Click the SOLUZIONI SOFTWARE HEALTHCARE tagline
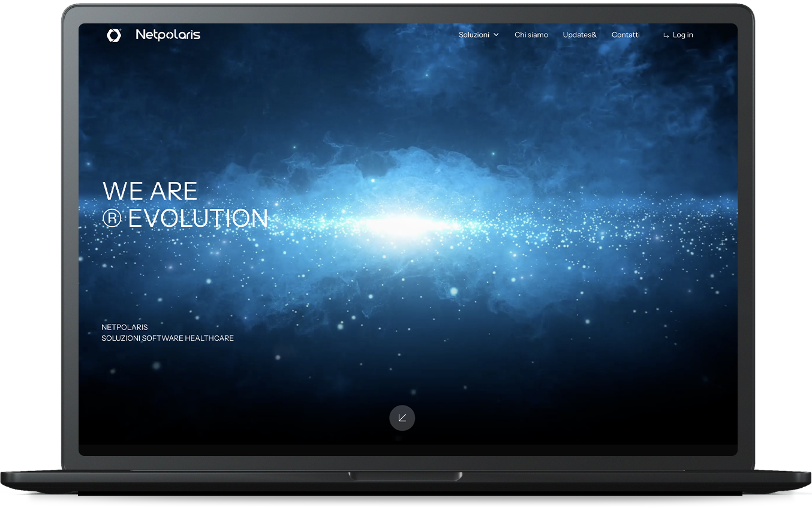Image resolution: width=812 pixels, height=528 pixels. 167,338
